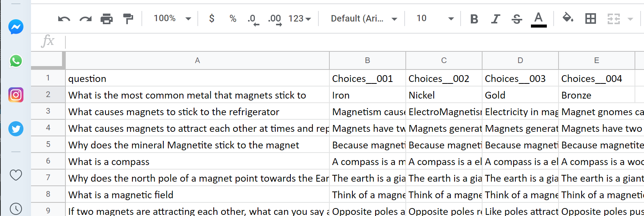Open the fill color paint bucket
Screen dimensions: 644x216
(568, 18)
